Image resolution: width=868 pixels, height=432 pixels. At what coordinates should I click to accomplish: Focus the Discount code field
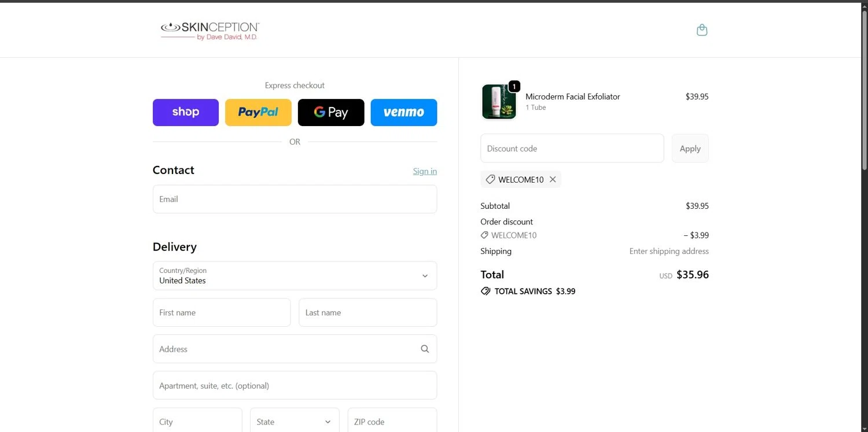572,148
